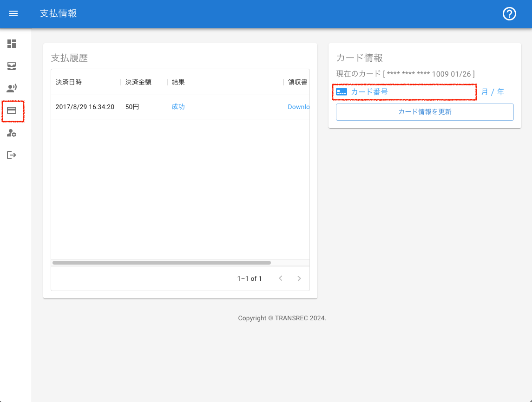Image resolution: width=532 pixels, height=402 pixels.
Task: Go to previous page of payment history
Action: [281, 278]
